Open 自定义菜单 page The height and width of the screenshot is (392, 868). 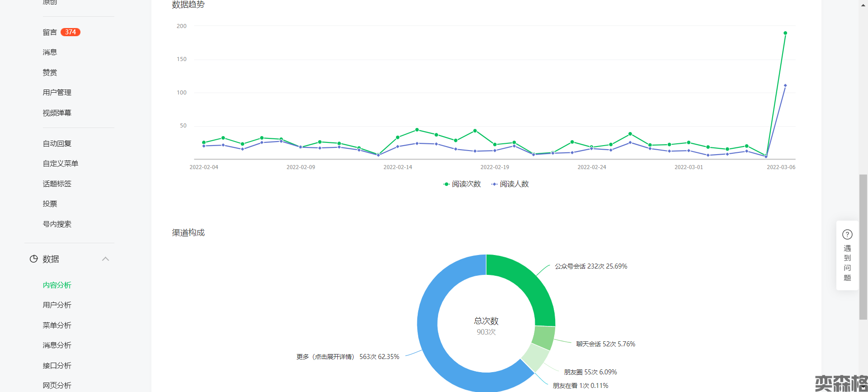click(61, 164)
